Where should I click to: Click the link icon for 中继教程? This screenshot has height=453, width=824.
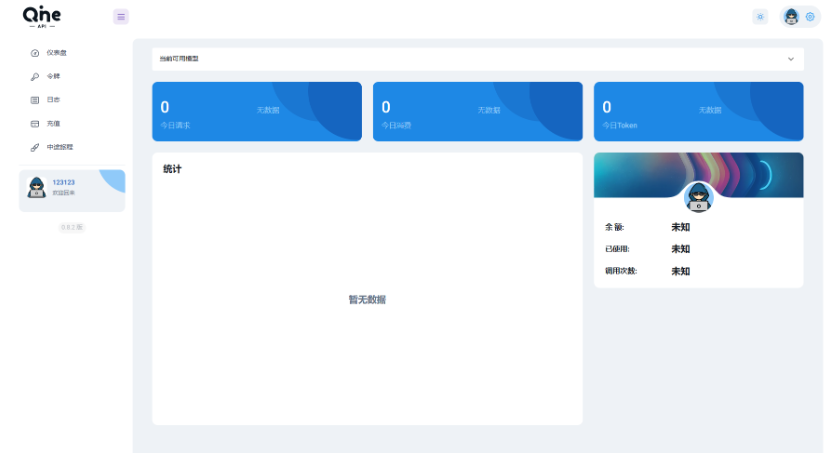[x=35, y=147]
